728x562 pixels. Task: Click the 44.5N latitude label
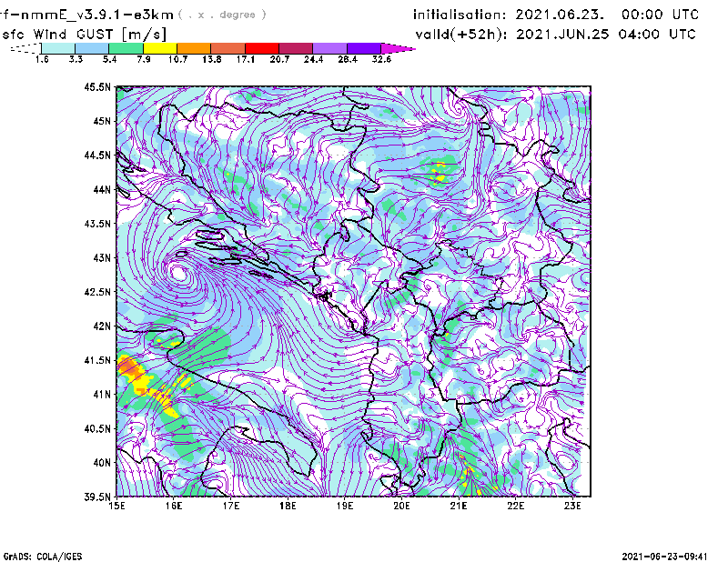97,155
